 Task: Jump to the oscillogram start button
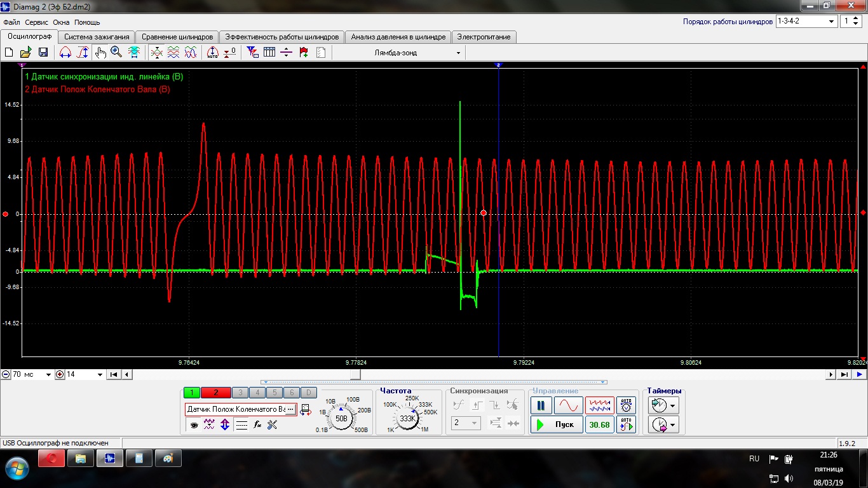(x=114, y=374)
